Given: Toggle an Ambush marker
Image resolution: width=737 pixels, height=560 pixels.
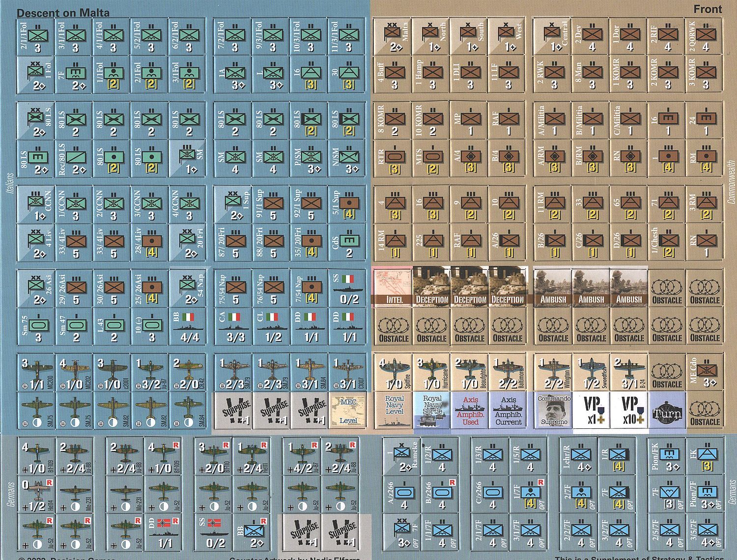Looking at the screenshot, I should (553, 287).
